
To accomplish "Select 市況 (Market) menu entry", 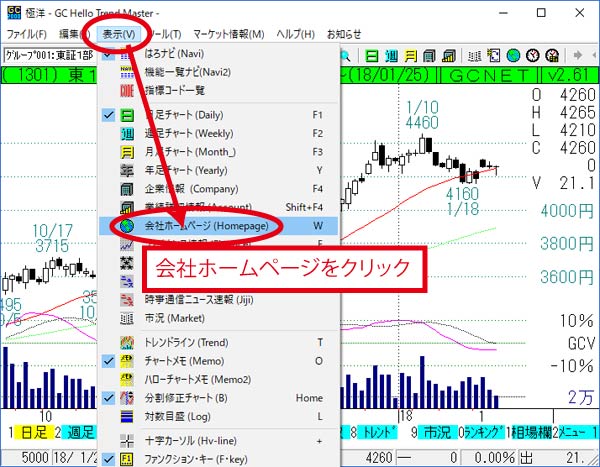I will point(218,318).
